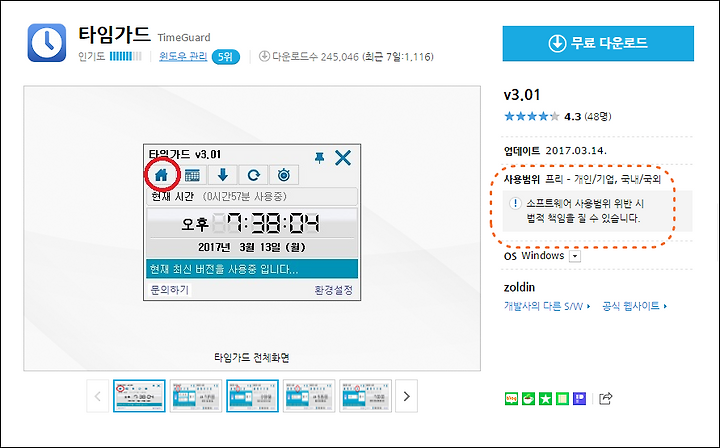
Task: Click the 4.3 (48명) rating text
Action: click(x=588, y=117)
